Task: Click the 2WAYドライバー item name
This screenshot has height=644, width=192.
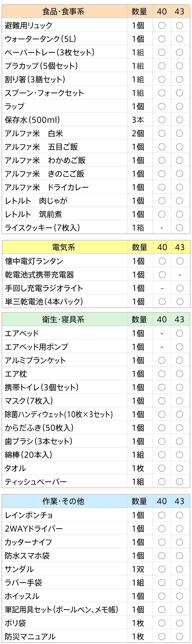Action: point(34,528)
